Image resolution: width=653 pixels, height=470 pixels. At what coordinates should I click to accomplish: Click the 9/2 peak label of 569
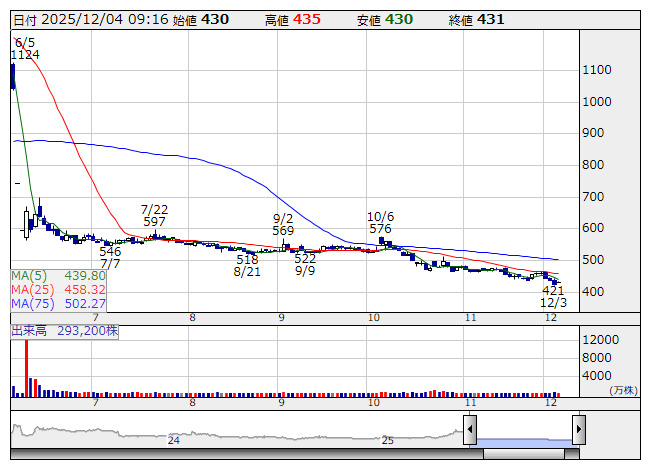coord(283,224)
